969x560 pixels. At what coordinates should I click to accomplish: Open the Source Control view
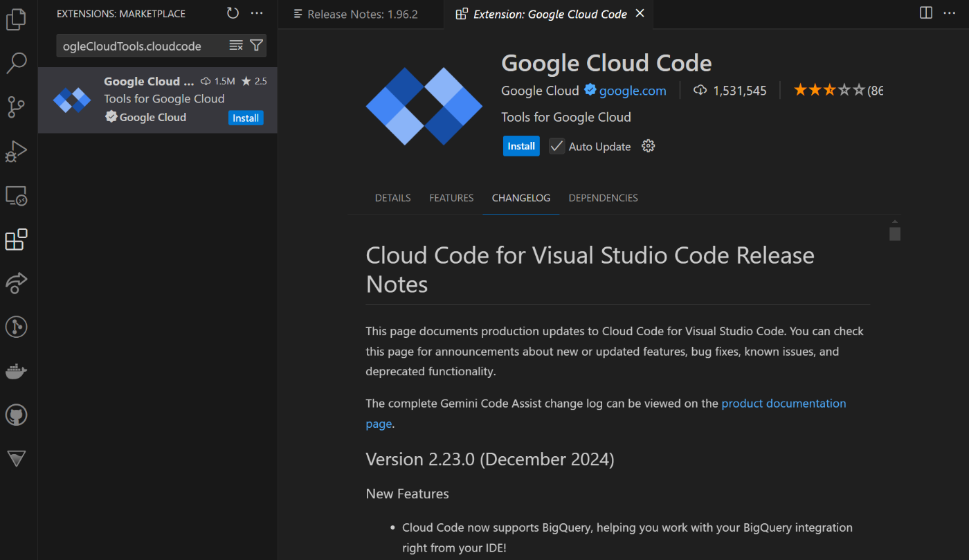pyautogui.click(x=17, y=107)
